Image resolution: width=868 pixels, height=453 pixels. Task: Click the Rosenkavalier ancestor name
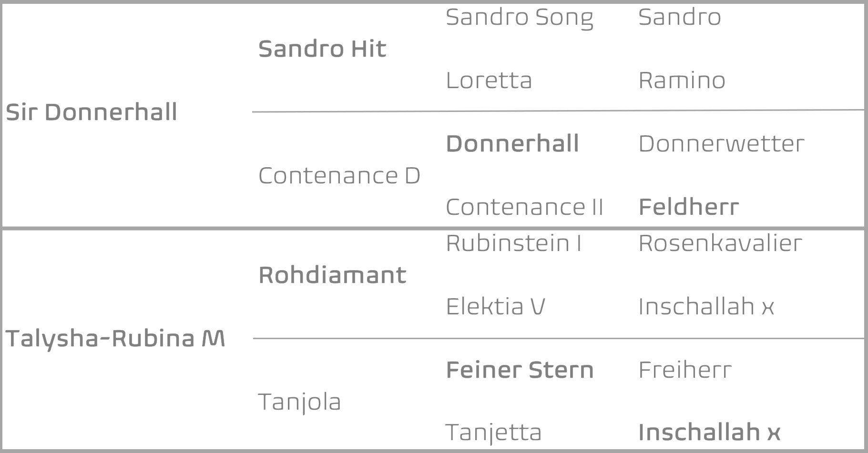pos(720,243)
